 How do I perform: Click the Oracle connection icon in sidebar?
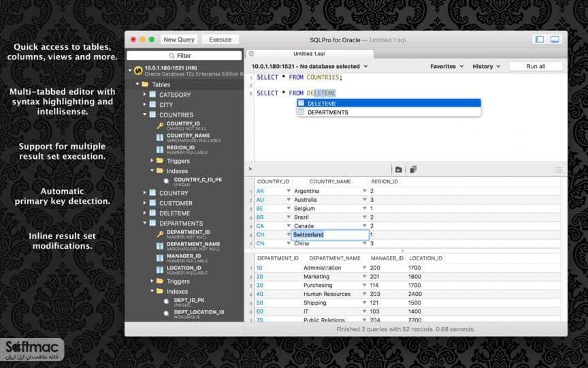point(138,71)
